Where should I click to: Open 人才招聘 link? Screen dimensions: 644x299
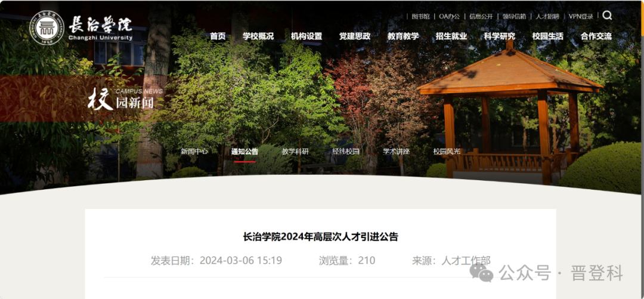point(547,17)
